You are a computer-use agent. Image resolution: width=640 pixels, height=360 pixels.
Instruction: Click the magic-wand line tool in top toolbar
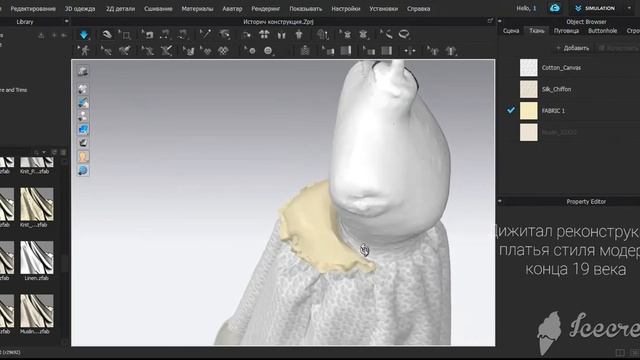click(x=205, y=34)
